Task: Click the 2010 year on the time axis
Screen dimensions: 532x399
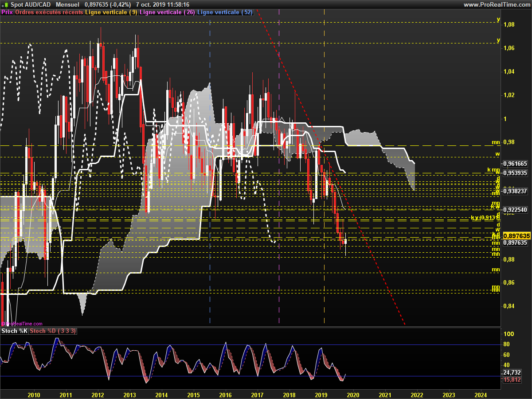Action: [34, 395]
